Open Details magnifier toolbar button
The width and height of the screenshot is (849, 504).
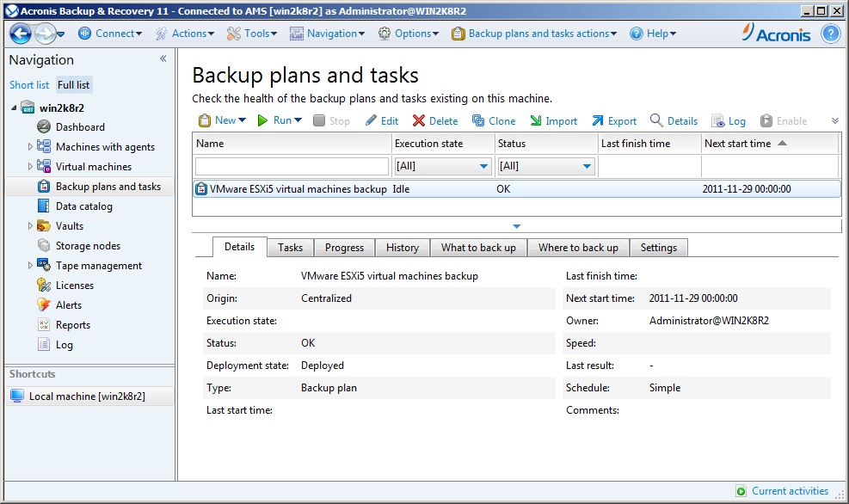pos(674,120)
